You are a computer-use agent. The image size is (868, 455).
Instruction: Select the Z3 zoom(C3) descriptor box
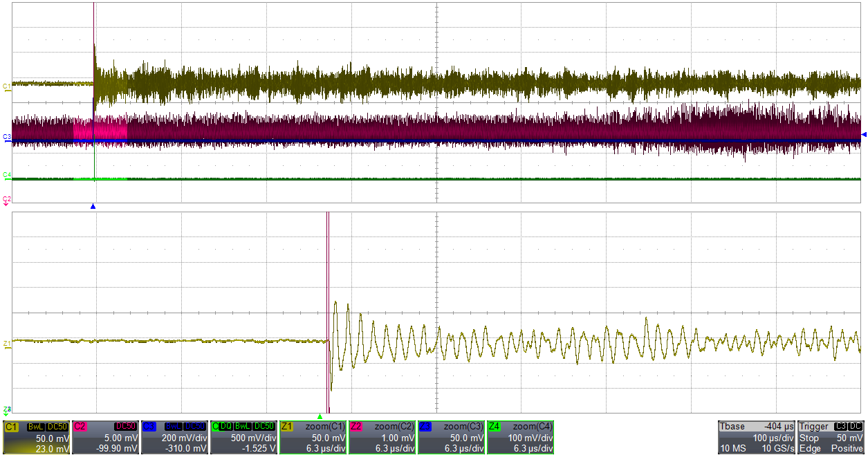point(451,437)
